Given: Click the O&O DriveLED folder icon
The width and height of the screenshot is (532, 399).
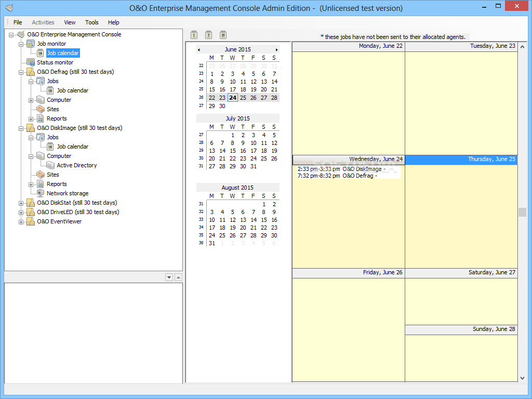Looking at the screenshot, I should pos(31,212).
